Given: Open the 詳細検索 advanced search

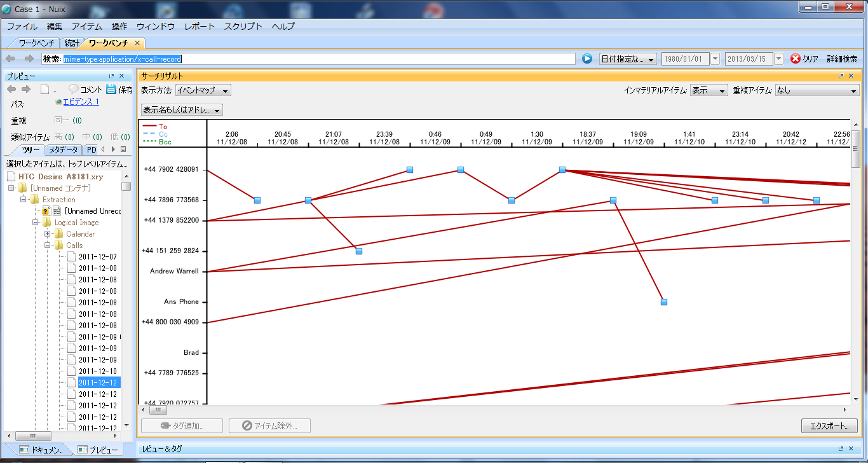Looking at the screenshot, I should (842, 59).
